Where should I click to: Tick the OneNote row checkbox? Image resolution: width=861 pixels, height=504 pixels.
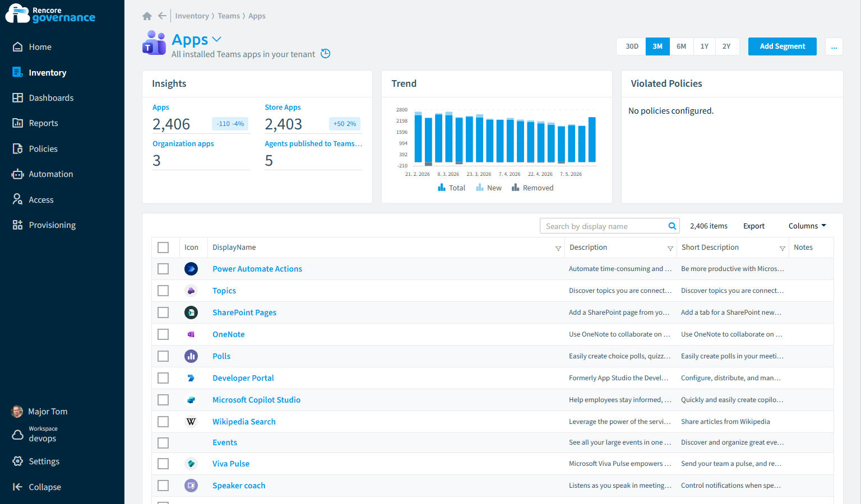tap(163, 334)
